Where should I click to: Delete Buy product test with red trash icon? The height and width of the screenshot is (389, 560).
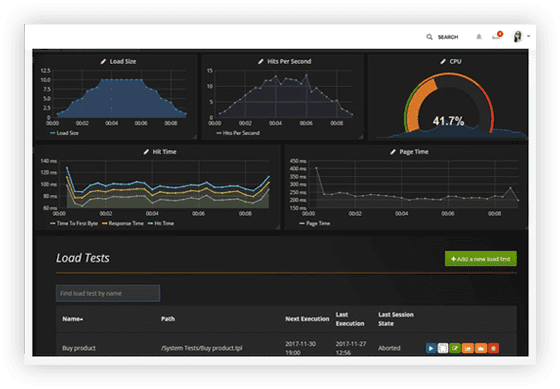(494, 348)
